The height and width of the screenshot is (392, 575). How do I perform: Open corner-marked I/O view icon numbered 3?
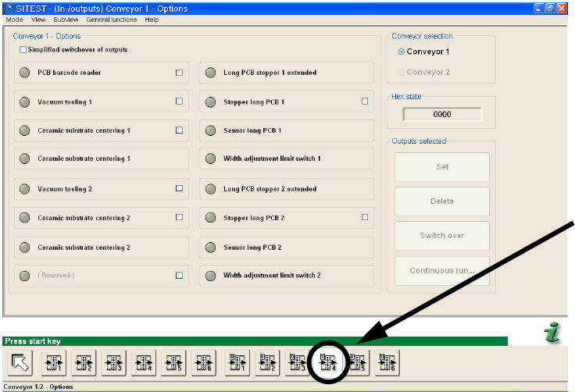[298, 362]
